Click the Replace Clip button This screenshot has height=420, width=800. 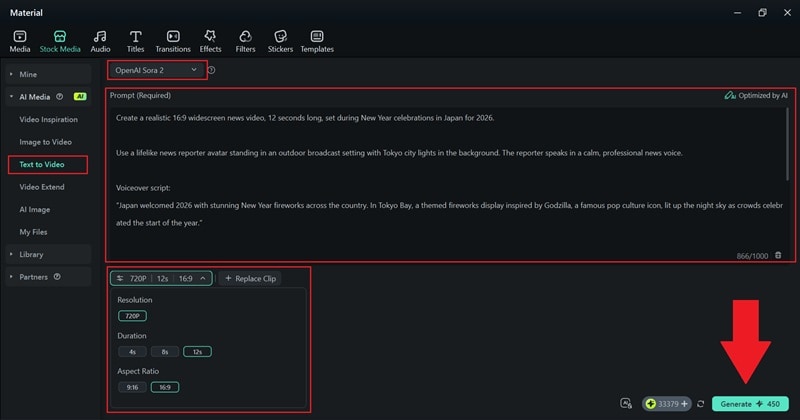(251, 278)
